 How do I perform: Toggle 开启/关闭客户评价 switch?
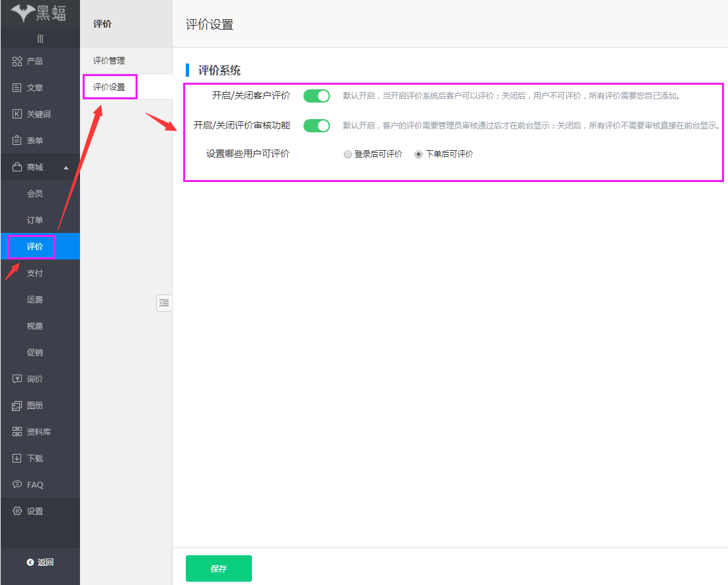point(316,95)
